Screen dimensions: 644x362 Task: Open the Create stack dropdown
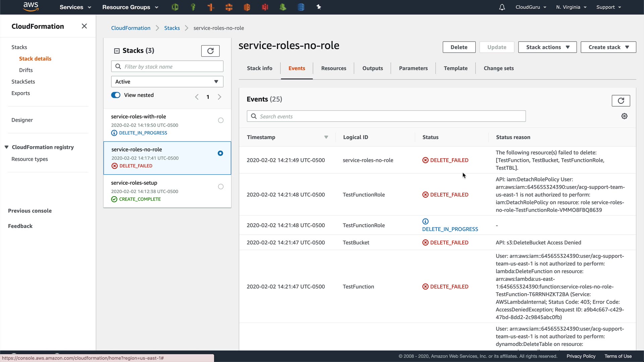click(608, 47)
